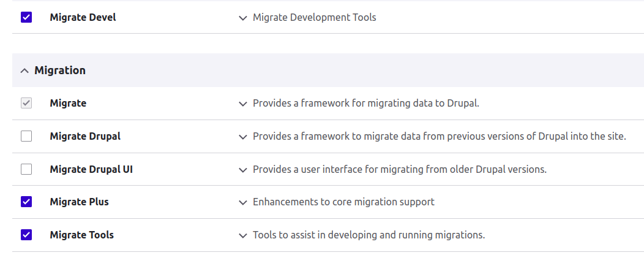This screenshot has height=266, width=644.
Task: Enable the Migrate Drupal UI checkbox
Action: tap(26, 169)
